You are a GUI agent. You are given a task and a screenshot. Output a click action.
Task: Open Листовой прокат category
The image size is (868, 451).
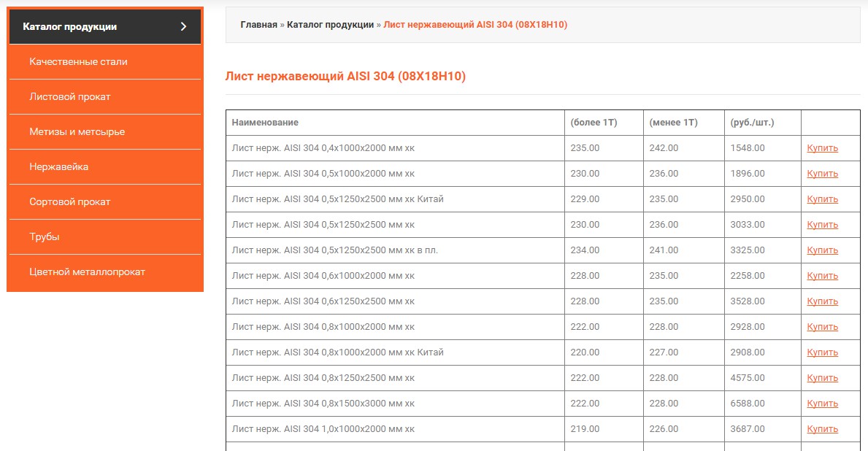70,97
